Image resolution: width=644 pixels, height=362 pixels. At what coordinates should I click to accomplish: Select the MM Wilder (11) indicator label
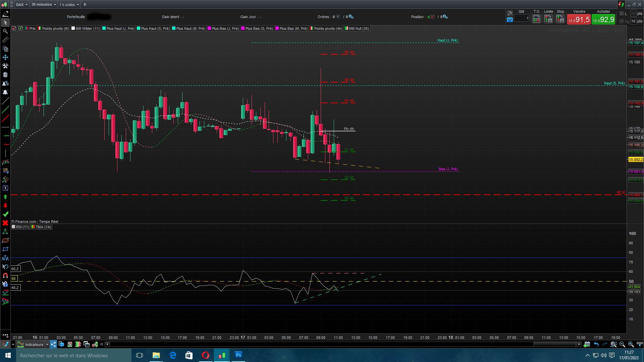tap(88, 28)
